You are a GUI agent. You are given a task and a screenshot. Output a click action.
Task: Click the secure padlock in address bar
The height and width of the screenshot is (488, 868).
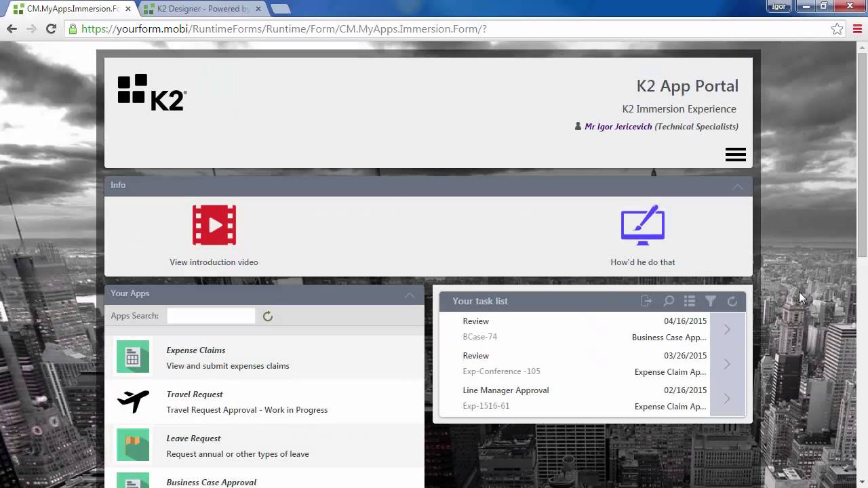pyautogui.click(x=73, y=28)
